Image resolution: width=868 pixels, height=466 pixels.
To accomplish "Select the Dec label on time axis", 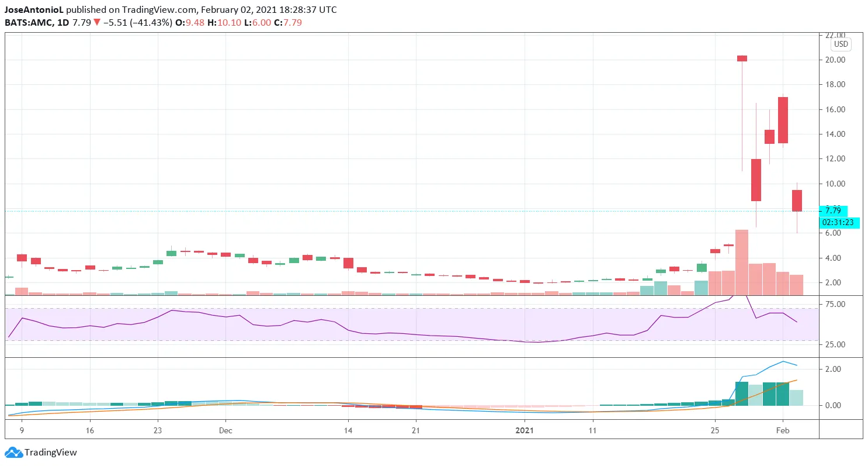I will [225, 430].
